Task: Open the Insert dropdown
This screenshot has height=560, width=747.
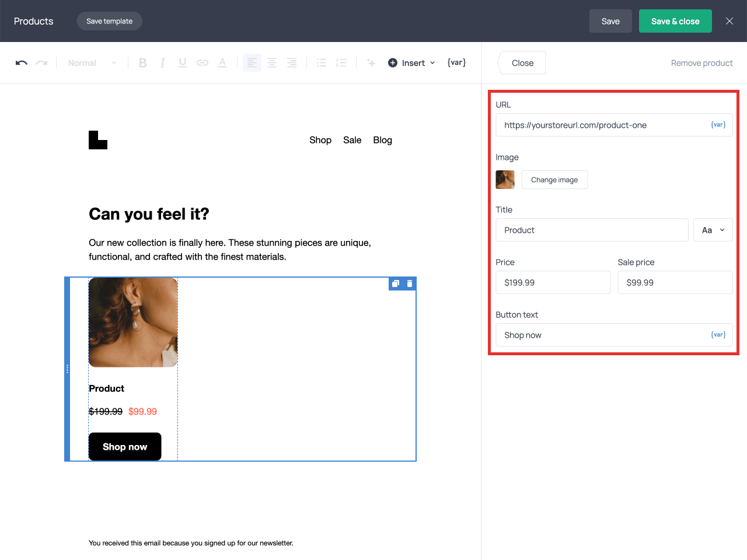Action: point(411,62)
